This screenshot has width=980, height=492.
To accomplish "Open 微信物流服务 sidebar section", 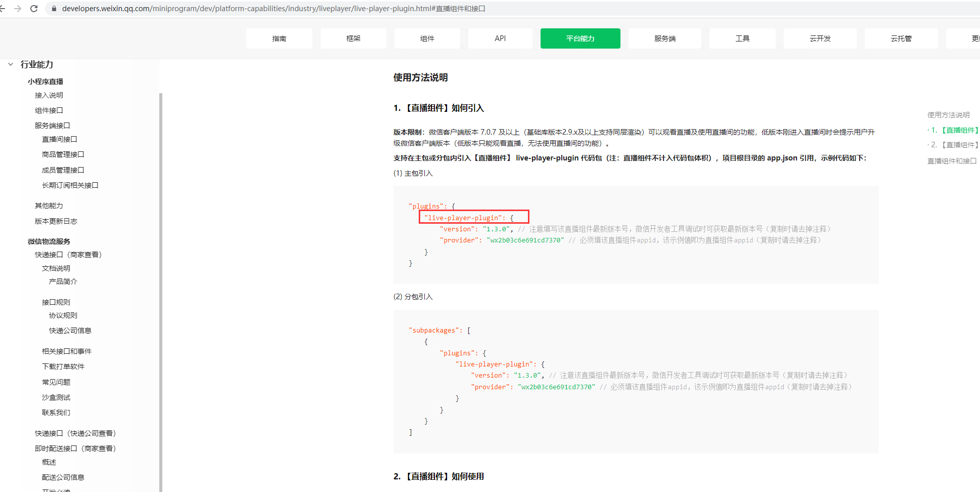I will (x=49, y=241).
